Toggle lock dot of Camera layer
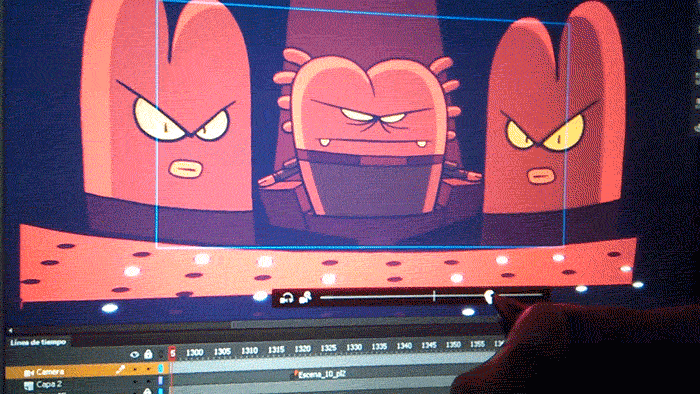The image size is (700, 394). 148,369
